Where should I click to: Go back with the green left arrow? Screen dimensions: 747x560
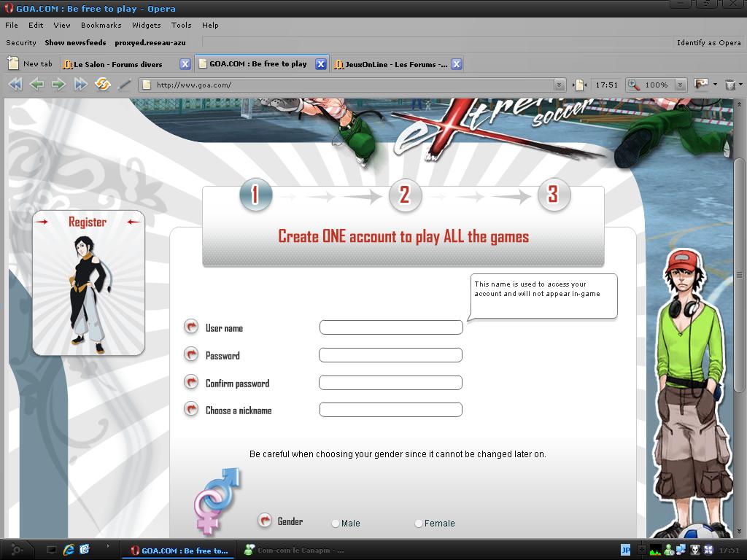36,85
